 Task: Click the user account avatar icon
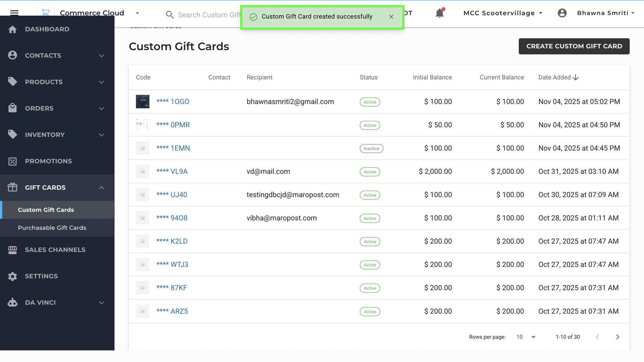coord(562,13)
